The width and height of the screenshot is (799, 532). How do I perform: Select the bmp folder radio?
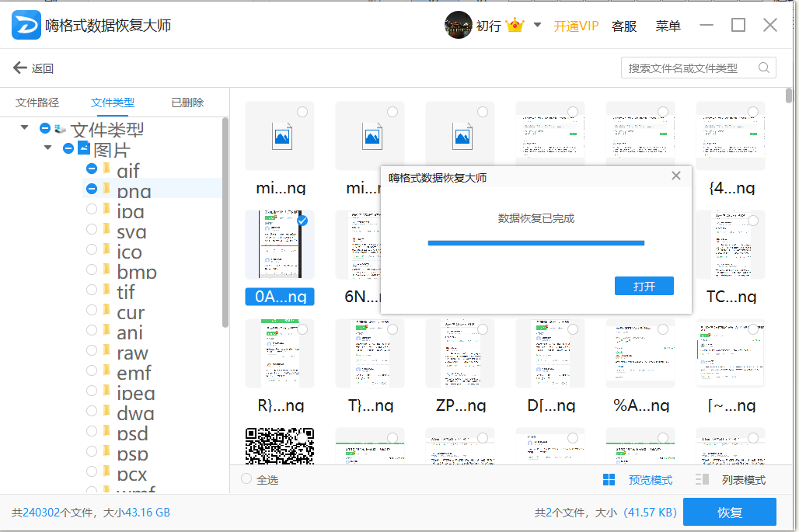[x=92, y=269]
